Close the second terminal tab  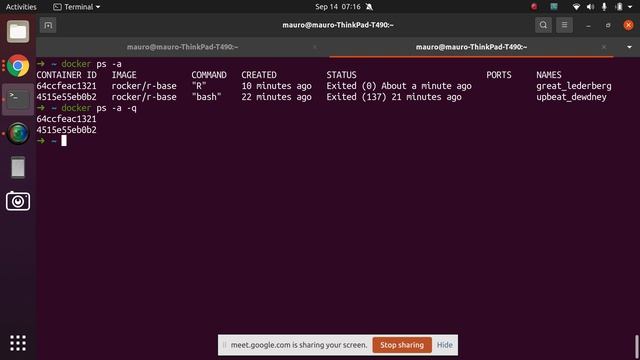(604, 47)
